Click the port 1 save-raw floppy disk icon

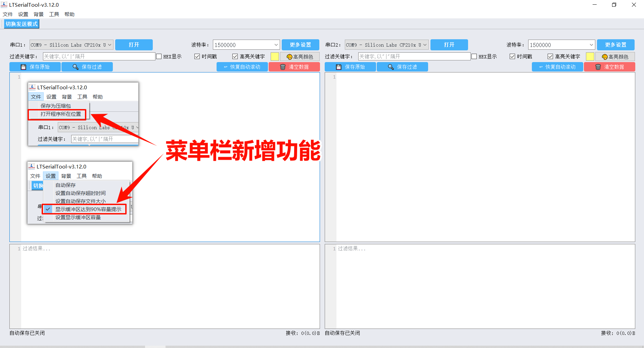pos(24,67)
